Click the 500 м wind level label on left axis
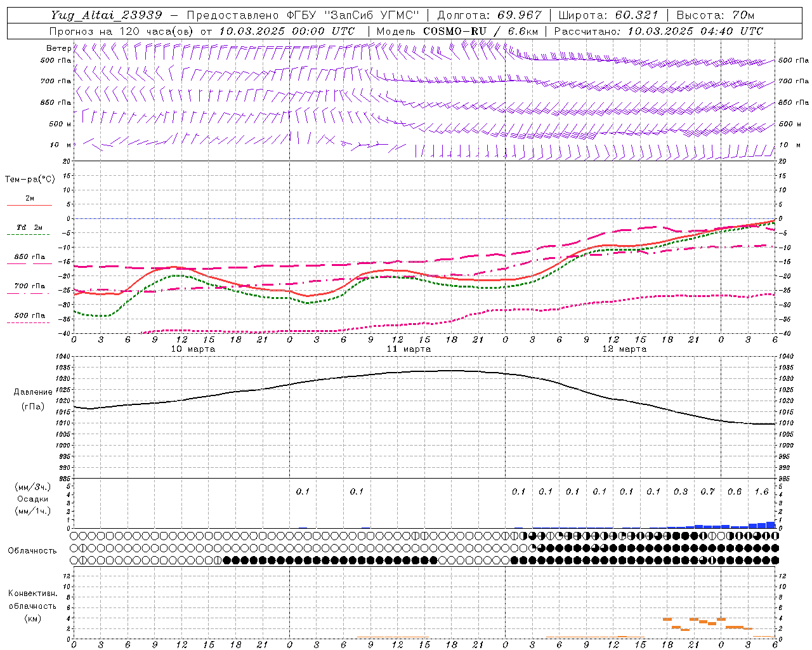The width and height of the screenshot is (812, 650). point(60,124)
